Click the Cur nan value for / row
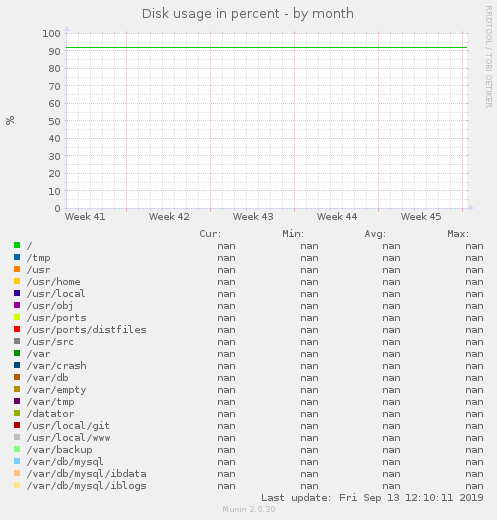Viewport: 497px width, 520px height. point(226,246)
